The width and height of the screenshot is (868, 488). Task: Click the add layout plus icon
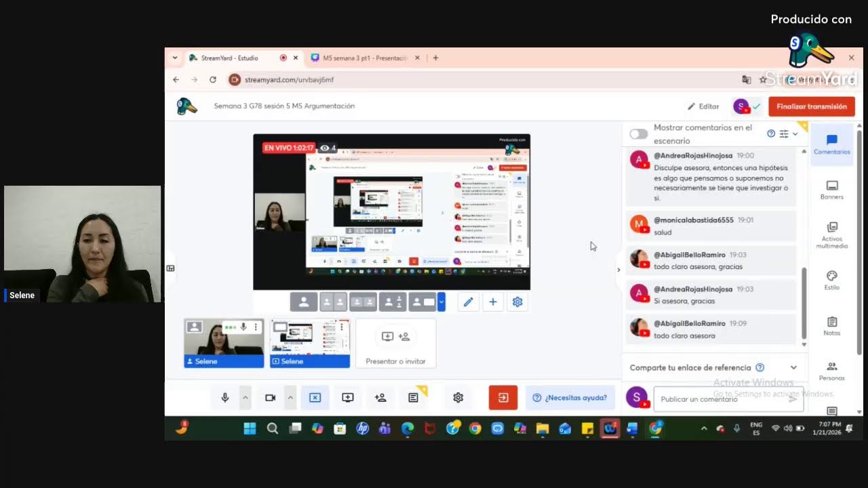click(x=493, y=302)
